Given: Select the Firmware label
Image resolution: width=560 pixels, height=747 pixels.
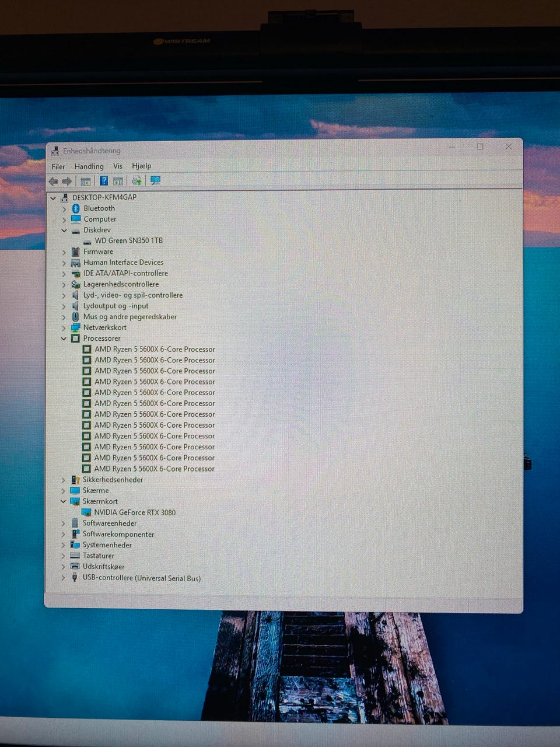Looking at the screenshot, I should pos(98,252).
